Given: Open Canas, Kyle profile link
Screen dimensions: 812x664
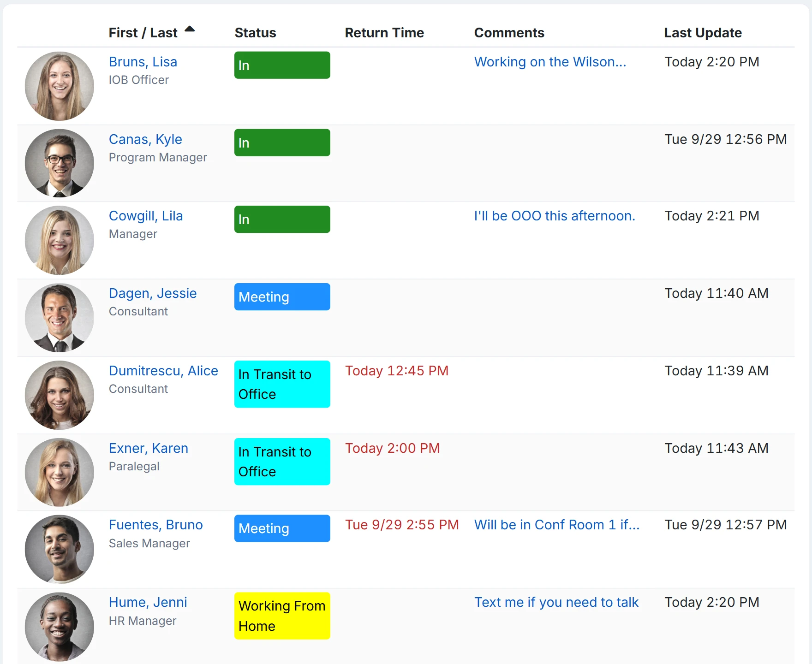Looking at the screenshot, I should pyautogui.click(x=145, y=139).
